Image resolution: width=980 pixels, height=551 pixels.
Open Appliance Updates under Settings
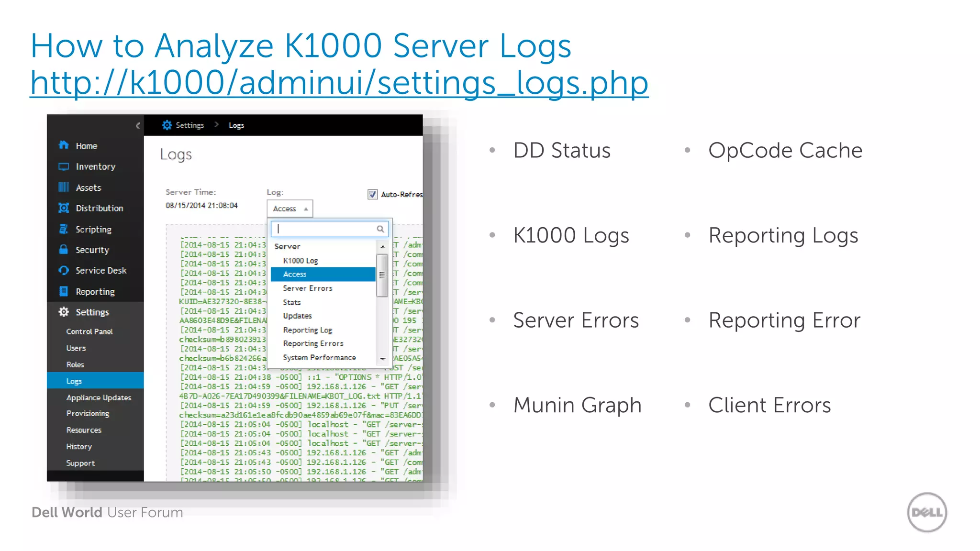[x=99, y=397]
